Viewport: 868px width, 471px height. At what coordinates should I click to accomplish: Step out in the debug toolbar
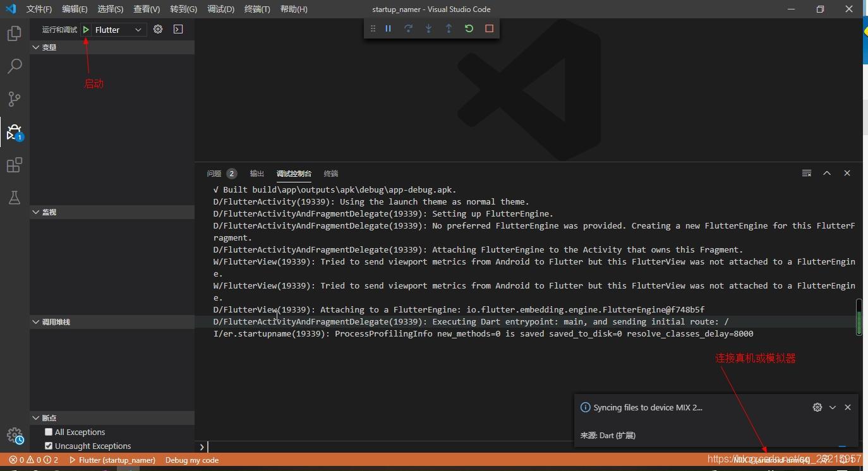pyautogui.click(x=449, y=28)
